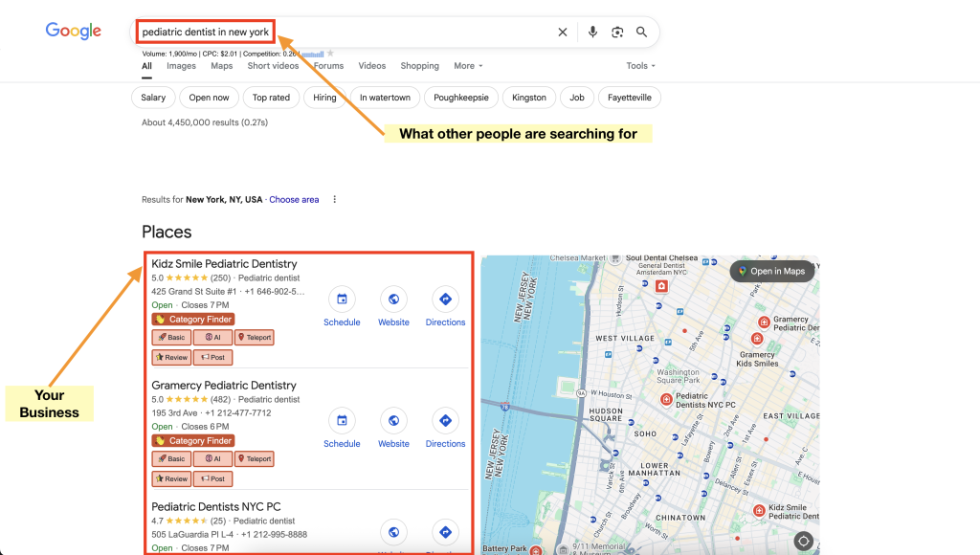Click Review button under Gramercy Pediatric

pos(171,478)
